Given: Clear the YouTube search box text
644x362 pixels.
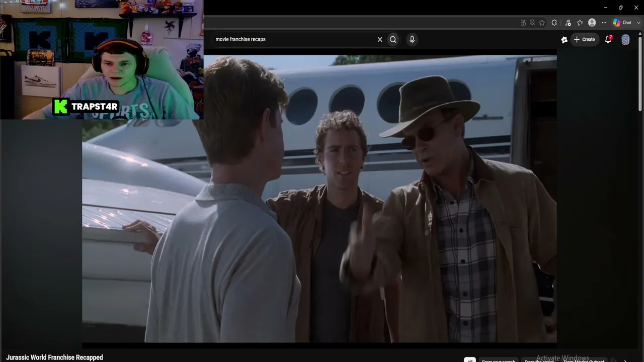Looking at the screenshot, I should point(380,39).
